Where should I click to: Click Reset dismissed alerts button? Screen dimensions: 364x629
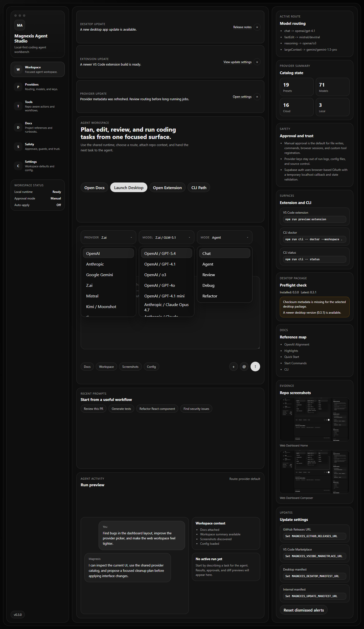point(304,610)
